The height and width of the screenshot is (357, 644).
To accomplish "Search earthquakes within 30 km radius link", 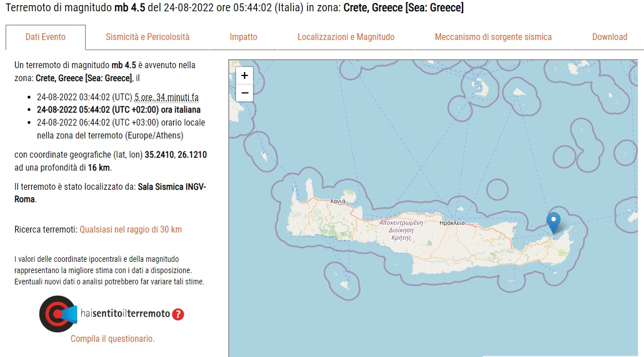I will point(131,229).
